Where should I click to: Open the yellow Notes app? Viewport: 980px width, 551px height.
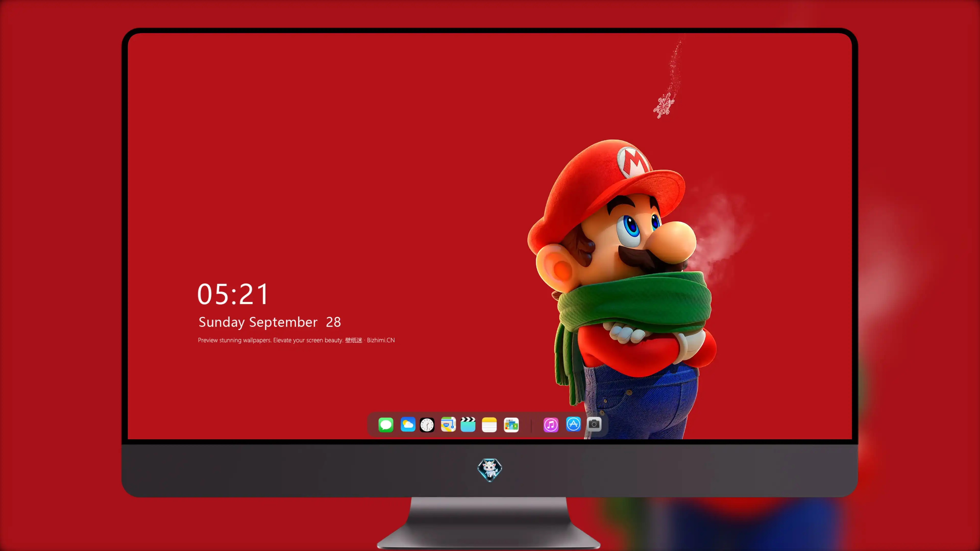489,425
